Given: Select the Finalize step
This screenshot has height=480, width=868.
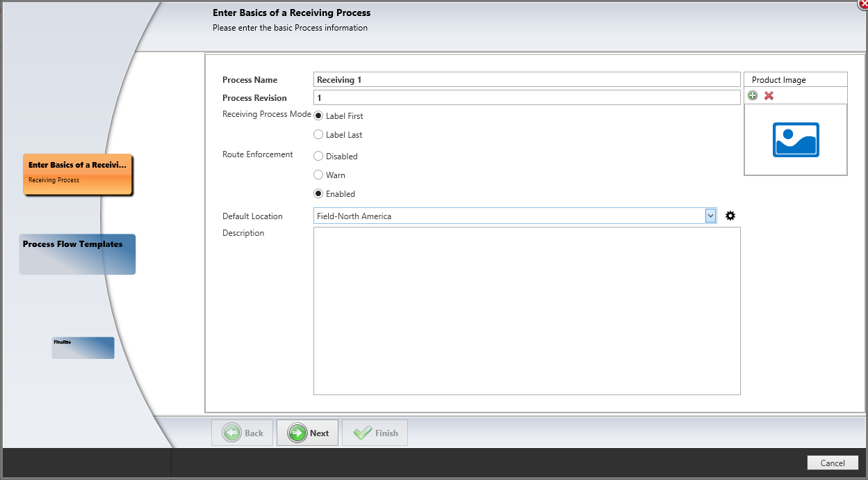Looking at the screenshot, I should 83,347.
